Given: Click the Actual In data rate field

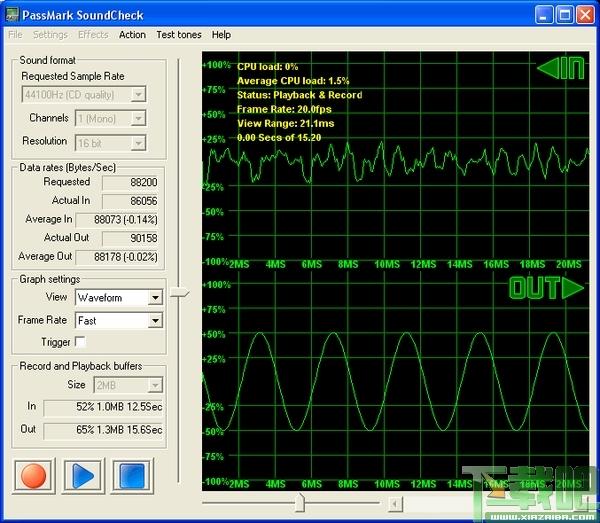Looking at the screenshot, I should tap(128, 201).
